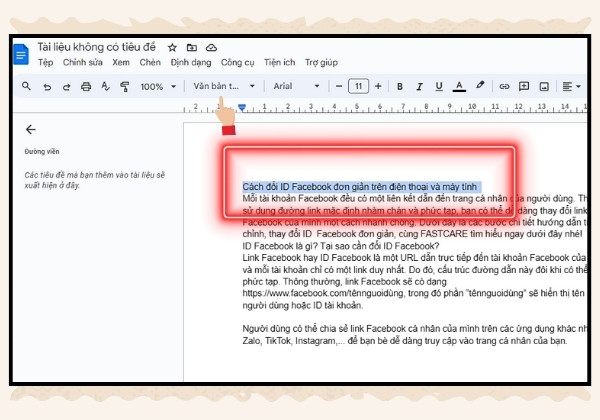The width and height of the screenshot is (600, 420).
Task: Click line starting 'Zalo, TikTok, Instagram'
Action: [x=404, y=340]
